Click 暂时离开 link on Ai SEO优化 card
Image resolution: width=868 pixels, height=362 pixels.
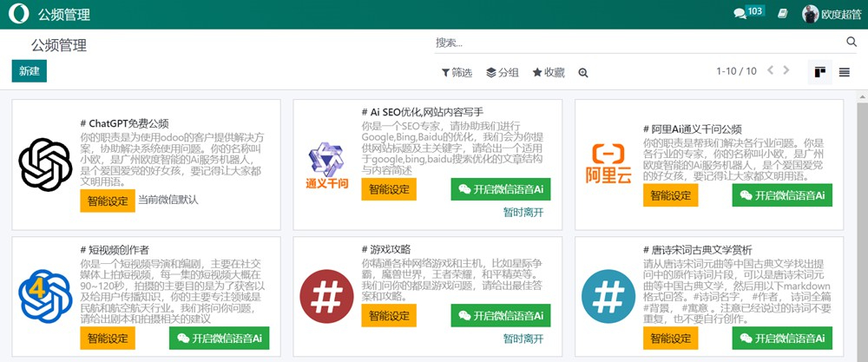(523, 213)
